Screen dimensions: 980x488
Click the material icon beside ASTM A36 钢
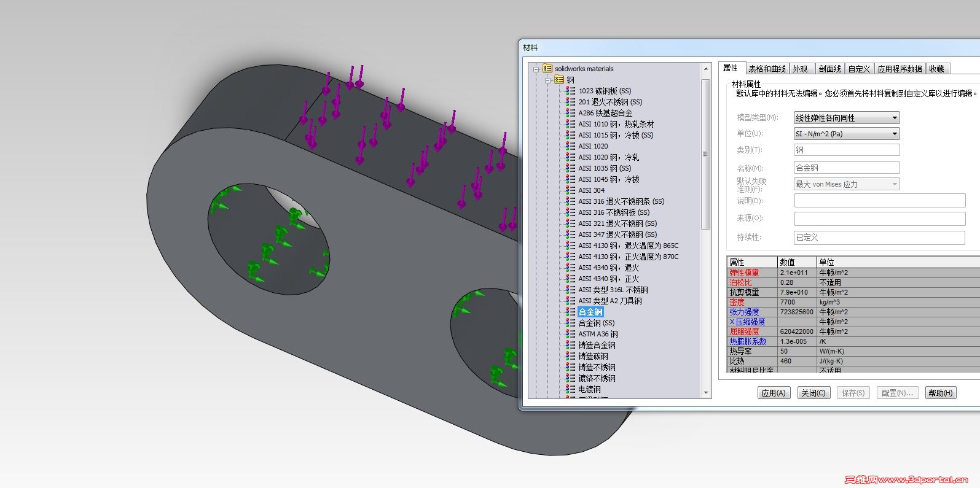(571, 334)
